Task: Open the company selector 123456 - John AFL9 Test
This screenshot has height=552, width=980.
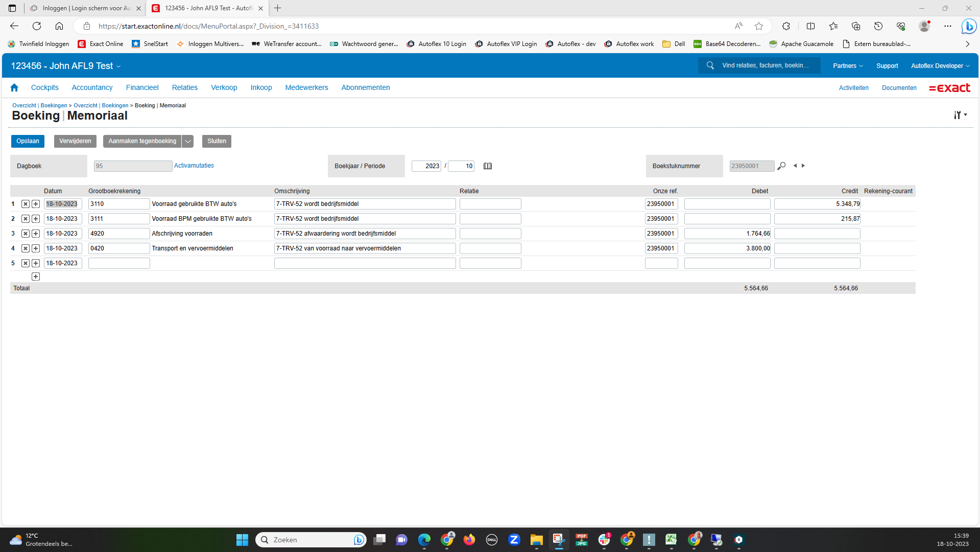Action: [x=66, y=66]
